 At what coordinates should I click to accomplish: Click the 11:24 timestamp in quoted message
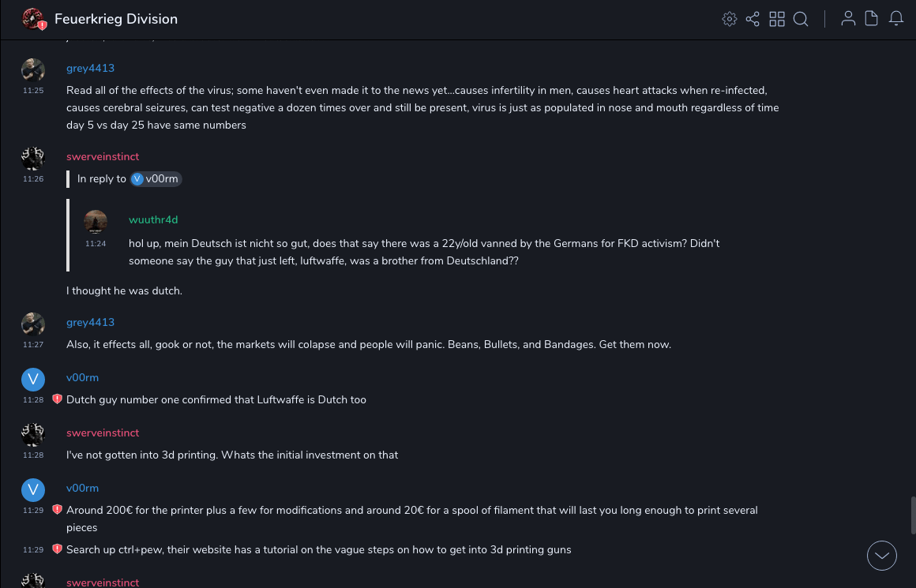point(96,244)
